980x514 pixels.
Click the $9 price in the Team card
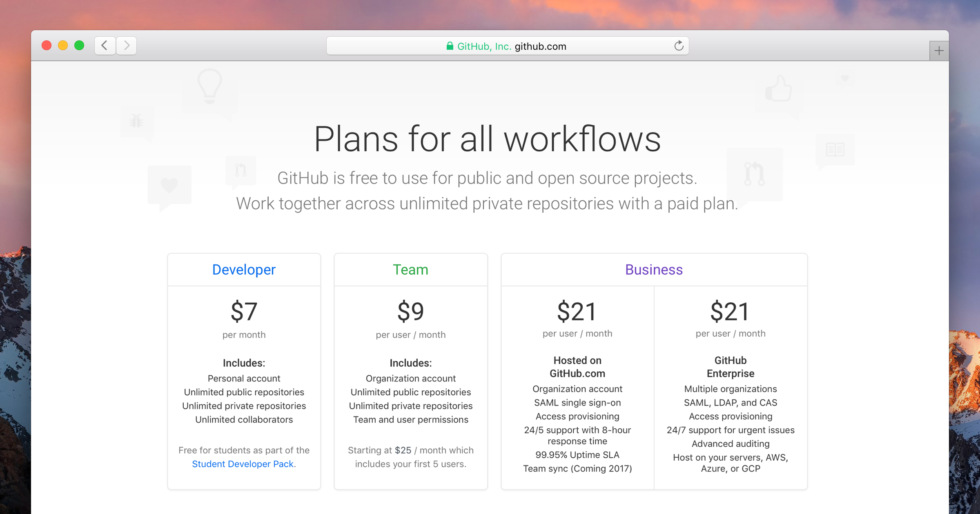tap(410, 311)
